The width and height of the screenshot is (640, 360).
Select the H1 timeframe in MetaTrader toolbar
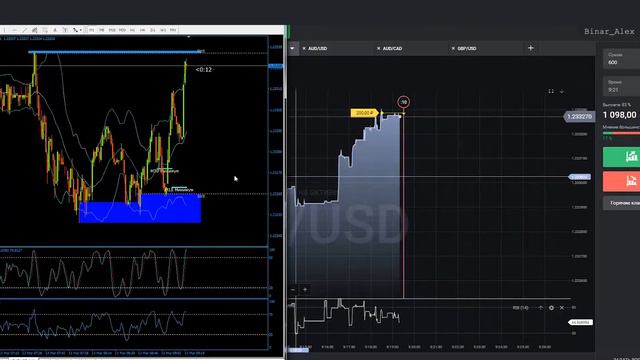[x=132, y=30]
